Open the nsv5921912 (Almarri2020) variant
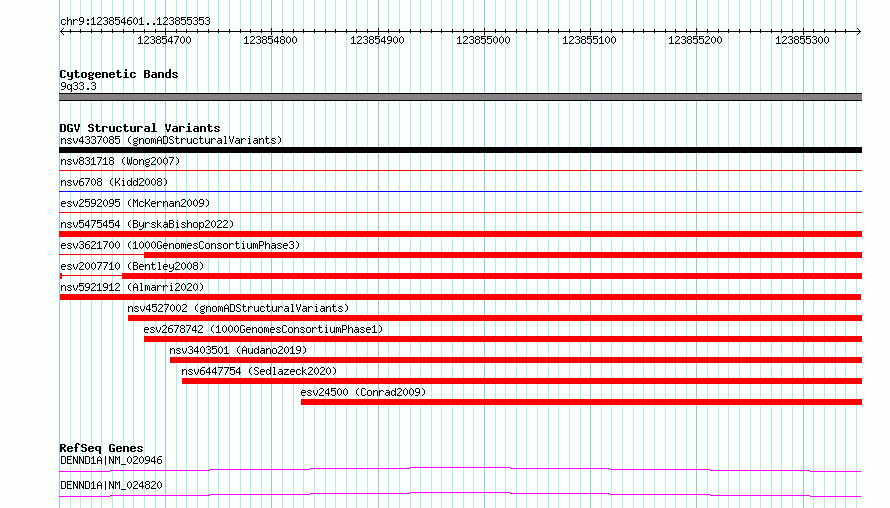 [132, 287]
